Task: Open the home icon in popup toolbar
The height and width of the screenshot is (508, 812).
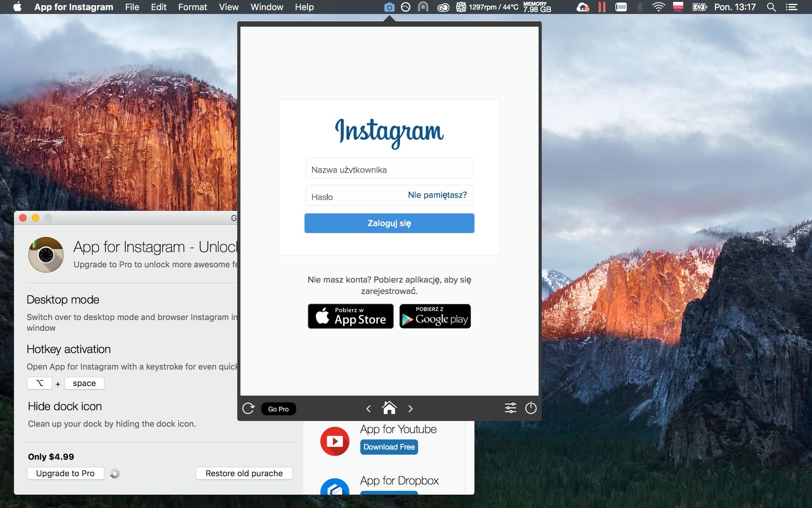Action: coord(389,407)
